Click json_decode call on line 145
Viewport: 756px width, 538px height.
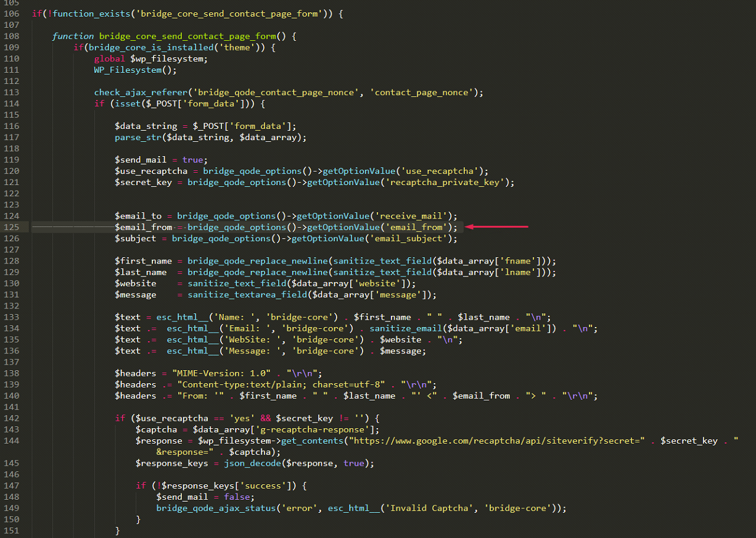(299, 463)
